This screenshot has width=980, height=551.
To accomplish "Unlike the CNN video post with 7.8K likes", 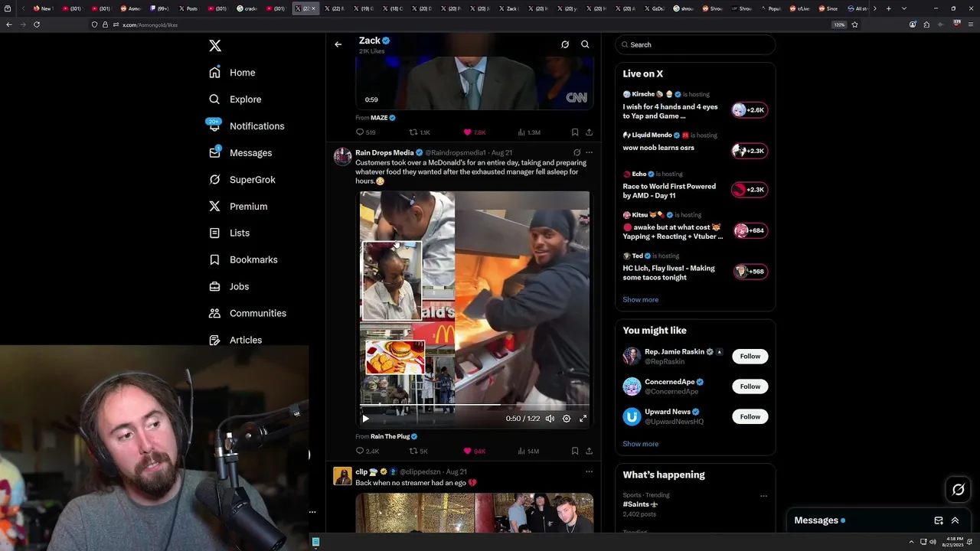I will 474,132.
